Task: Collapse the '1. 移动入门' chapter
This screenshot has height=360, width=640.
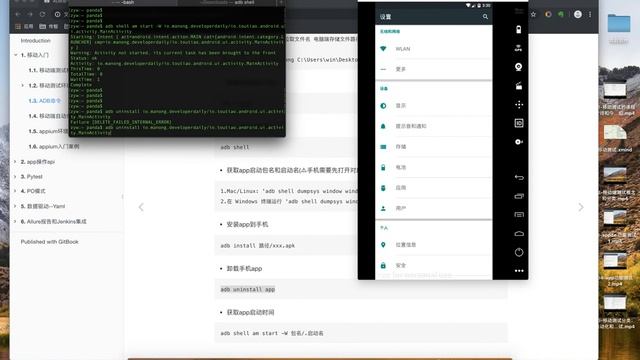Action: pos(16,55)
